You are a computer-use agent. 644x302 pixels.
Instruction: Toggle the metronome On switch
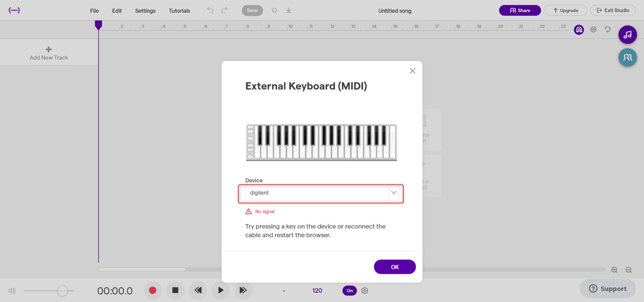click(x=350, y=291)
